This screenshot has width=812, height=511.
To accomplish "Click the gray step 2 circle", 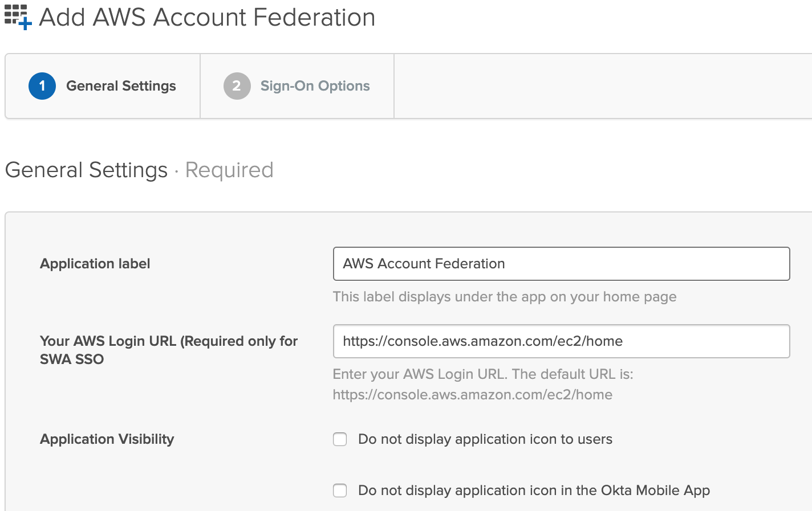I will pyautogui.click(x=237, y=86).
